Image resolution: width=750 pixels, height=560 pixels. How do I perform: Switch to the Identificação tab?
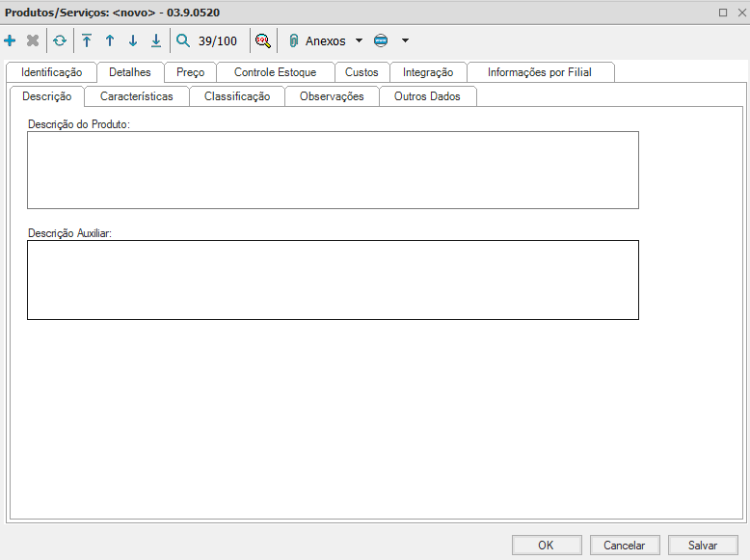(52, 72)
